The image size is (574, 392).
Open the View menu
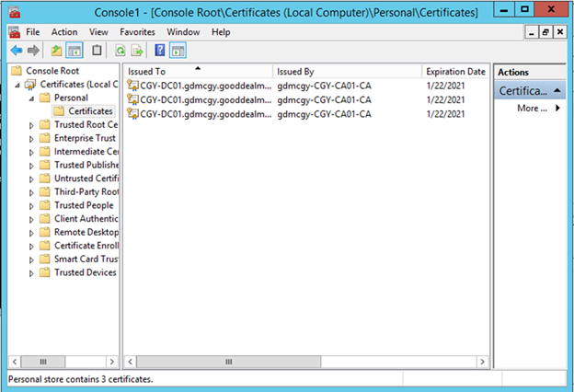tap(98, 32)
